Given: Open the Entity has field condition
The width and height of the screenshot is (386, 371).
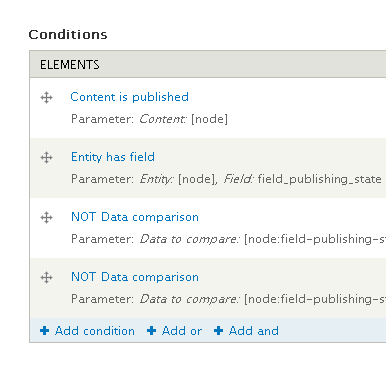Looking at the screenshot, I should [x=113, y=157].
